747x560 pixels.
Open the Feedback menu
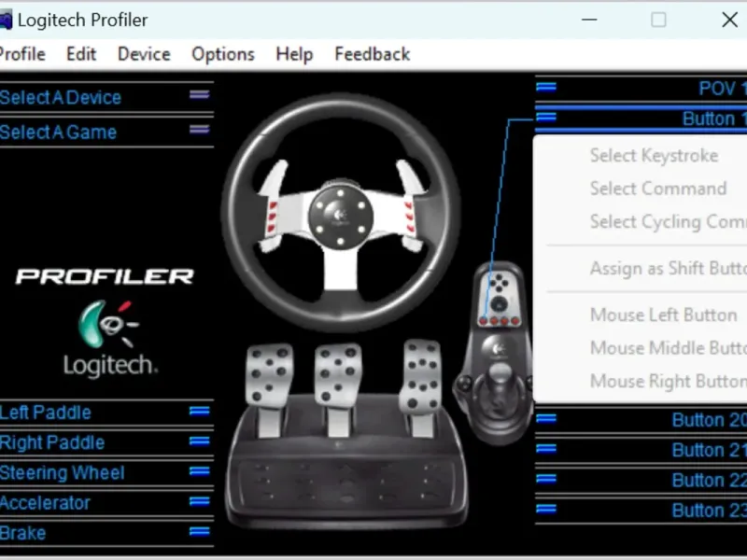click(372, 54)
